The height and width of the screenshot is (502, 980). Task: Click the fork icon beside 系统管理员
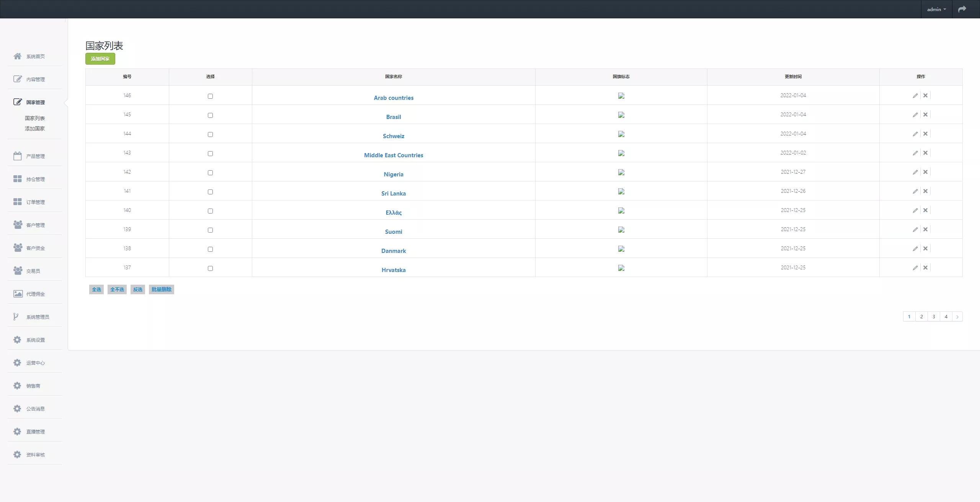pos(16,317)
